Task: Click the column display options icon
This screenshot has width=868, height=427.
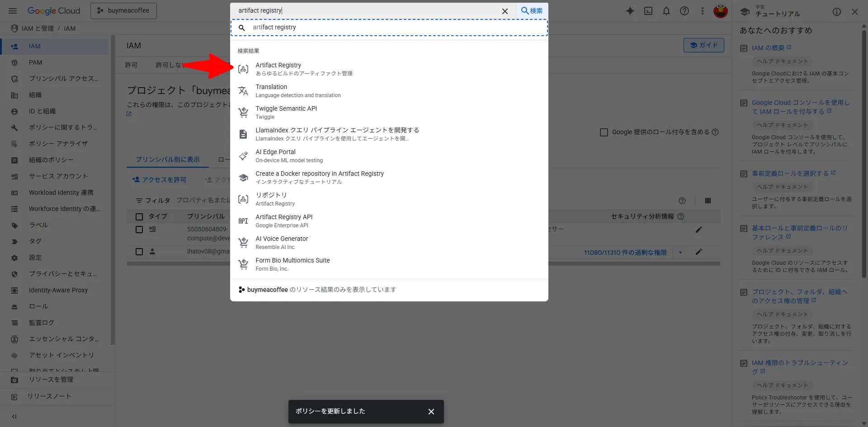Action: pyautogui.click(x=708, y=201)
